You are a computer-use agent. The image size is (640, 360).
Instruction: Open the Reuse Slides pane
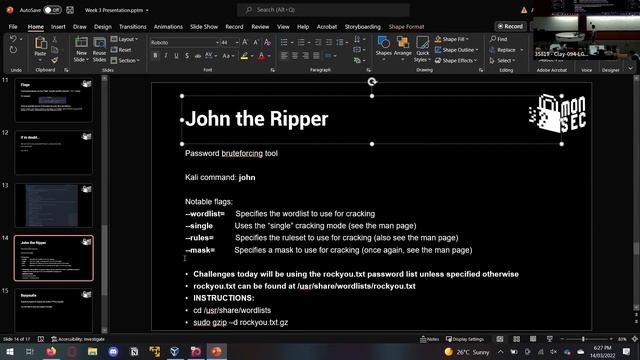coord(99,49)
